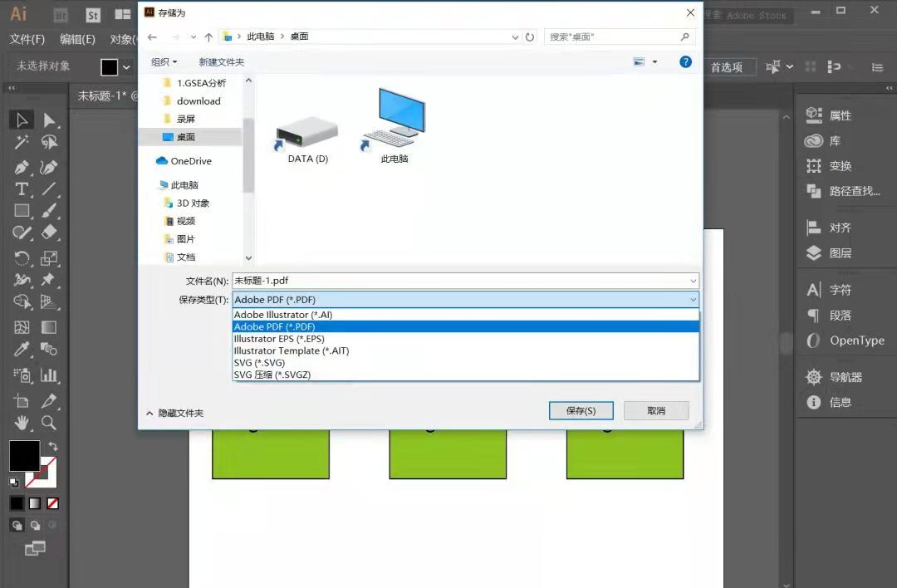Select the Column Graph tool
Viewport: 897px width, 588px height.
pos(49,375)
